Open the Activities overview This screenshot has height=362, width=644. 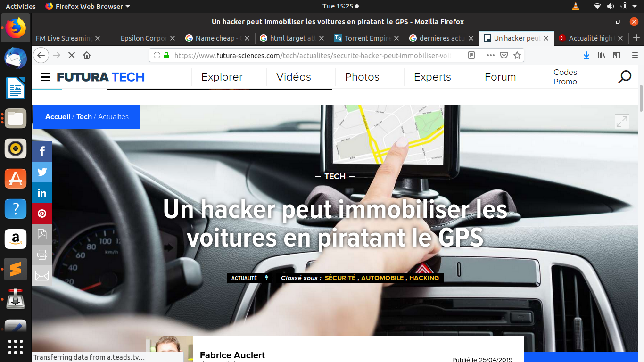[x=21, y=6]
